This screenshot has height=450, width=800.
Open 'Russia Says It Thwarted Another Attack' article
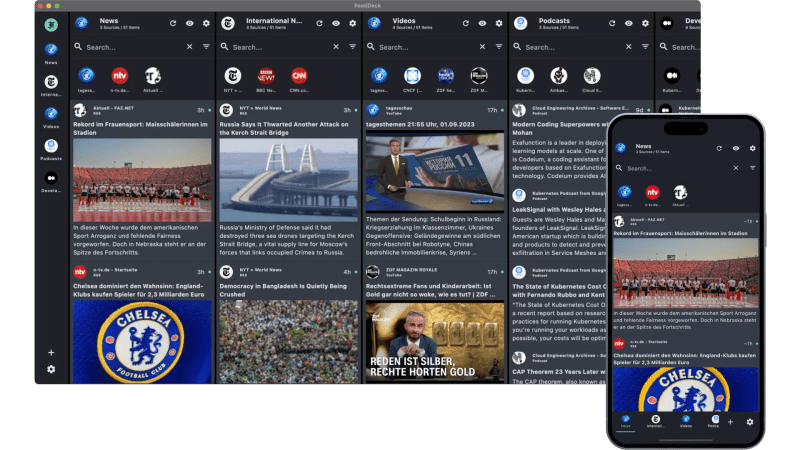(x=284, y=128)
